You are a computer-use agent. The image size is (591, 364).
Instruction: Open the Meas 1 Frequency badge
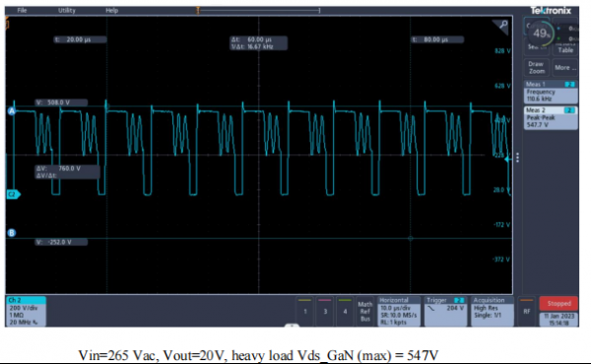point(551,91)
